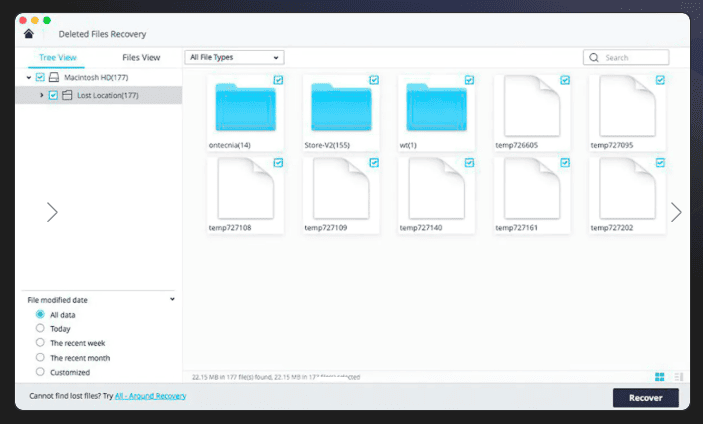Select the All data radio option

pyautogui.click(x=40, y=314)
